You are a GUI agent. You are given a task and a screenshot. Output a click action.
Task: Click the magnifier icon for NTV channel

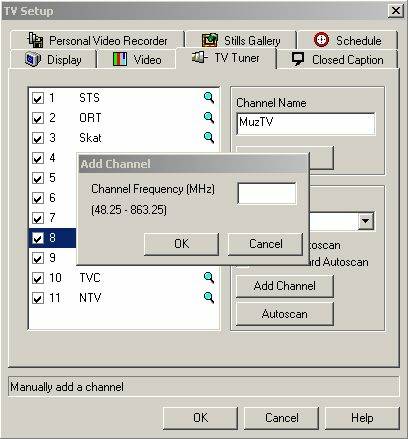tap(209, 298)
